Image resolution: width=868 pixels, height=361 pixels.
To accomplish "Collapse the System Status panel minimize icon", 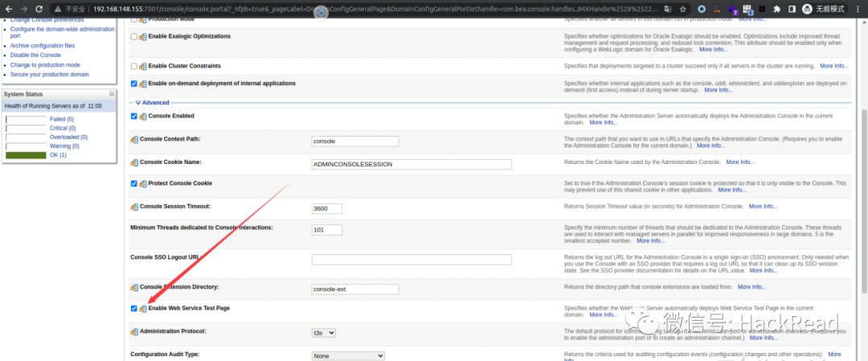I will click(112, 93).
